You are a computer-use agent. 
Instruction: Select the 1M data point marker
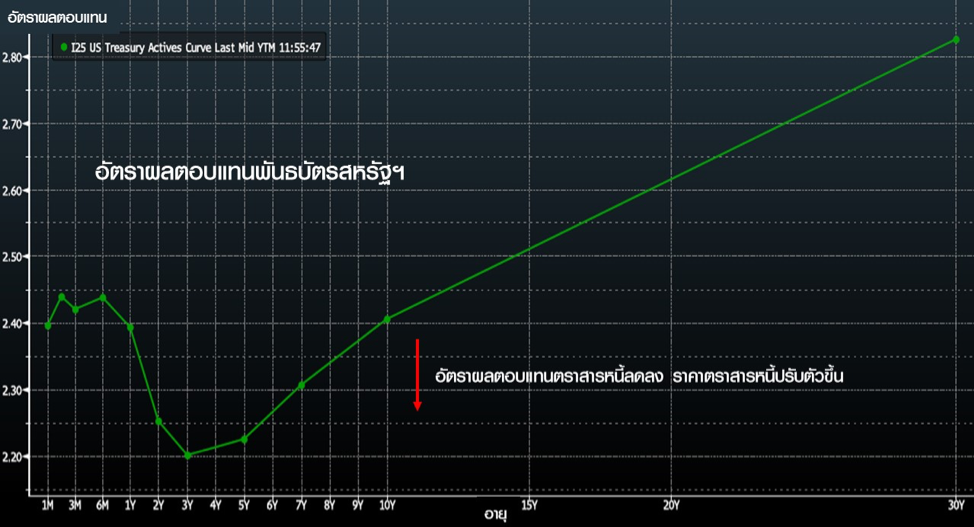point(48,325)
